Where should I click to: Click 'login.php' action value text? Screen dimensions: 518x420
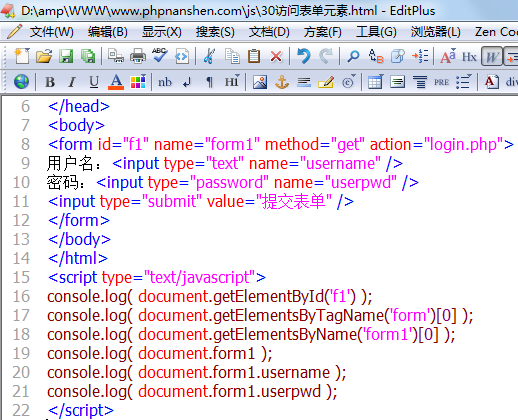(x=463, y=145)
